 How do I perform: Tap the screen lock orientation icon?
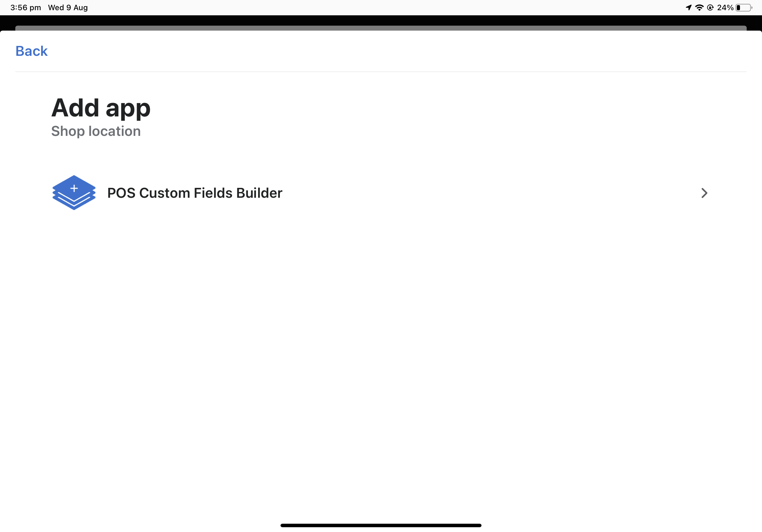(x=713, y=7)
